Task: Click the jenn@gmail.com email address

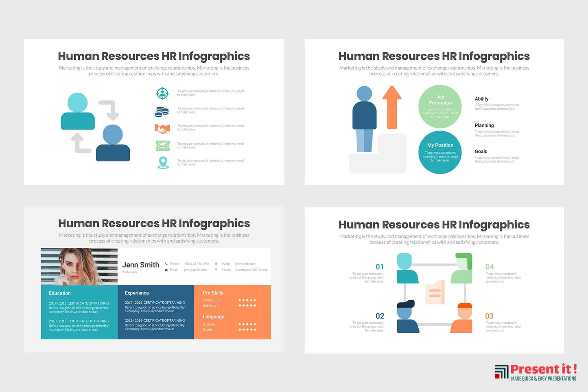Action: point(195,270)
